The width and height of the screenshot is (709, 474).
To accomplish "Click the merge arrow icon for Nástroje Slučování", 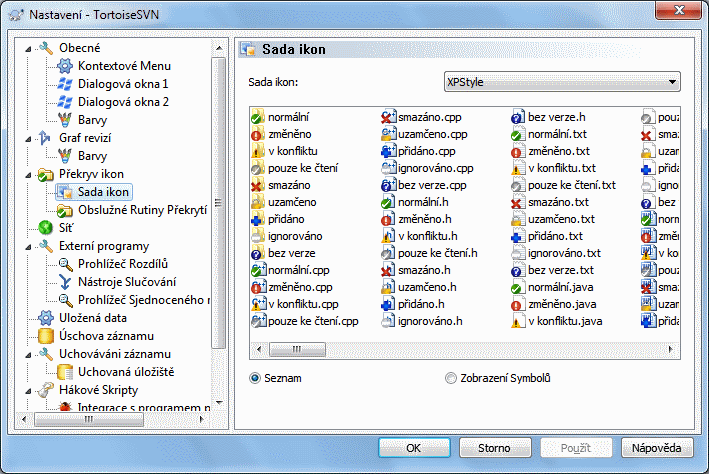I will point(65,282).
